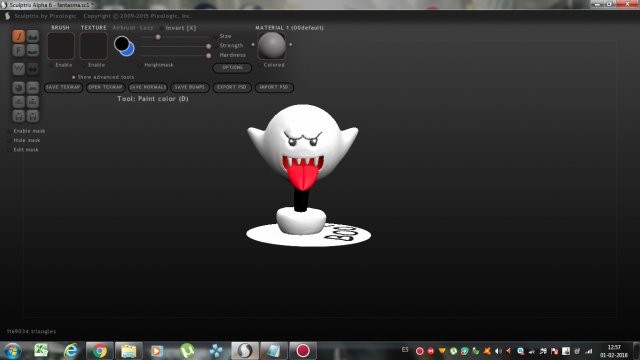Adjust the Strength slider handle
The image size is (640, 360).
(x=209, y=46)
